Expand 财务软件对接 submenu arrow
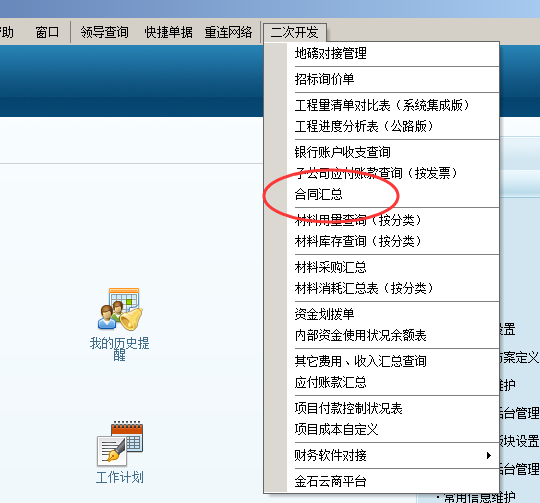540x503 pixels. [488, 455]
